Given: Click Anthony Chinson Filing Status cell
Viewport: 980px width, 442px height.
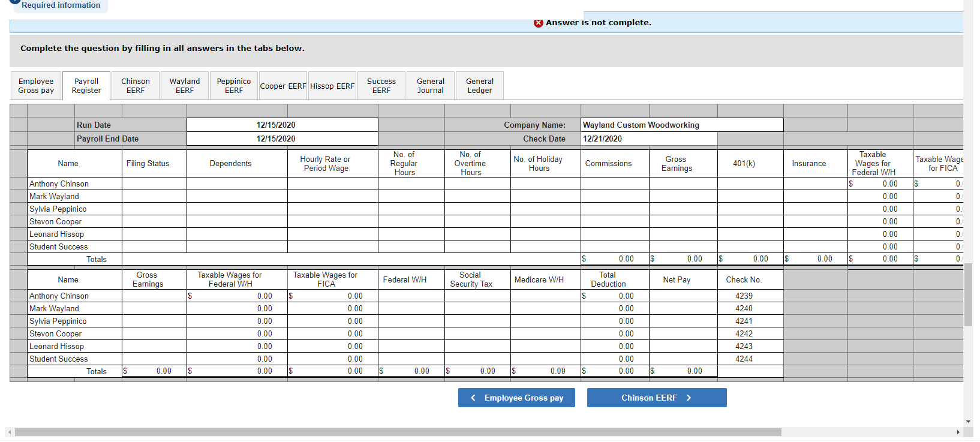Looking at the screenshot, I should [x=154, y=184].
